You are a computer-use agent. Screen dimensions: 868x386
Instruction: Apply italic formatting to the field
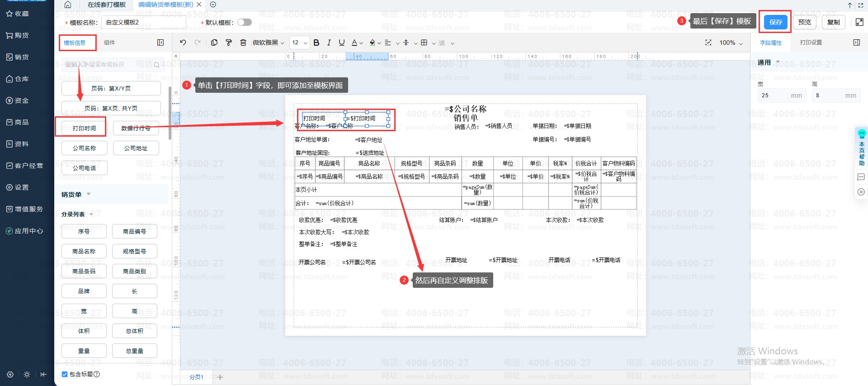pyautogui.click(x=329, y=43)
